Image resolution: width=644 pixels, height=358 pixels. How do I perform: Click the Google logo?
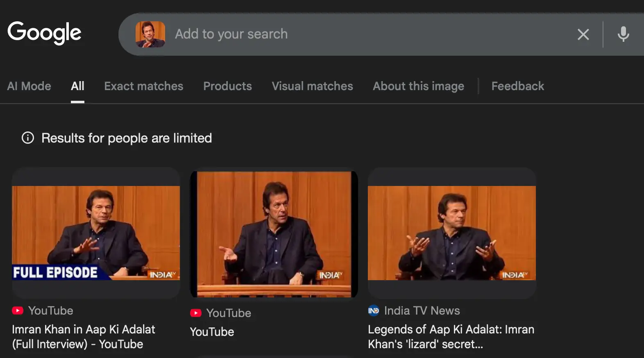pyautogui.click(x=44, y=33)
